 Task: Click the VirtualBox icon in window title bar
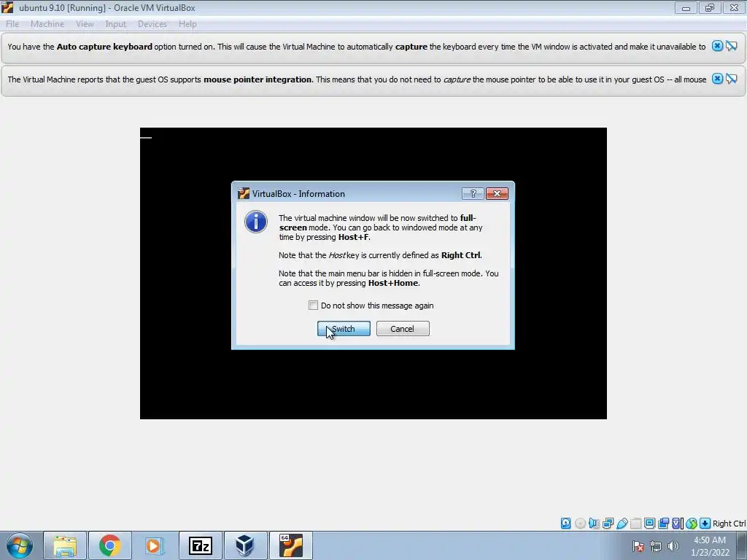tap(7, 7)
